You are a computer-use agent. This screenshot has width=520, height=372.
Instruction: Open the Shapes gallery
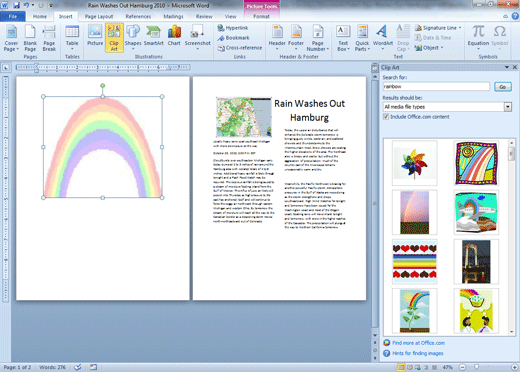(x=133, y=38)
